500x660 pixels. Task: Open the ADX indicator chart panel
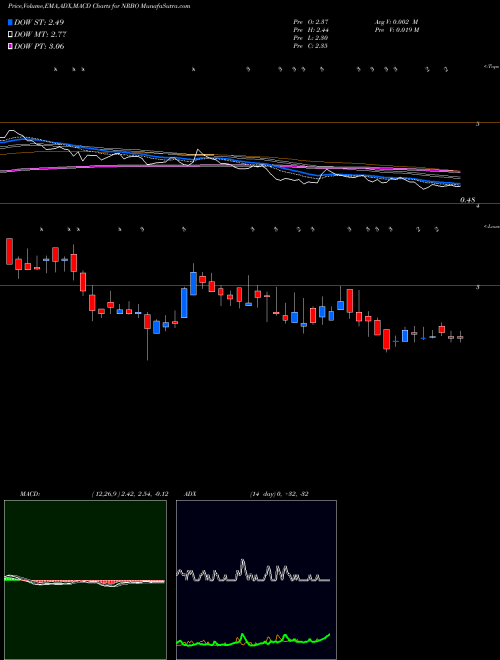pyautogui.click(x=256, y=580)
